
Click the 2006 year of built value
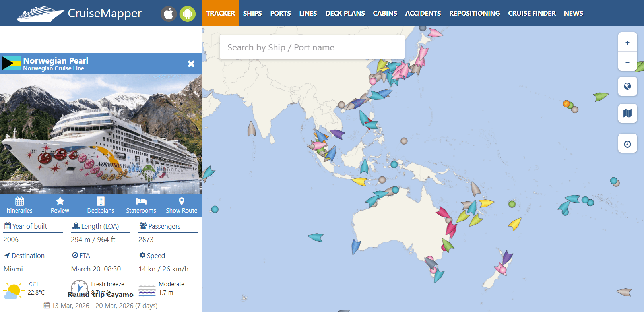coord(11,240)
